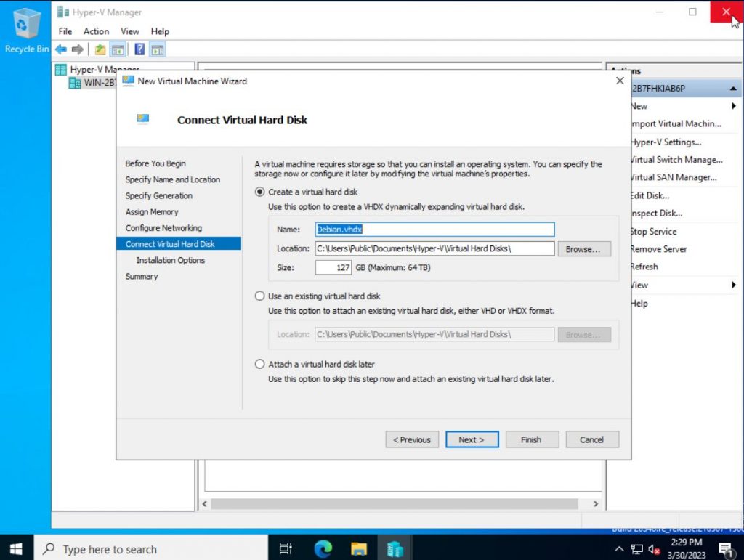Click the virtual disk Size input field
744x560 pixels.
tap(333, 268)
